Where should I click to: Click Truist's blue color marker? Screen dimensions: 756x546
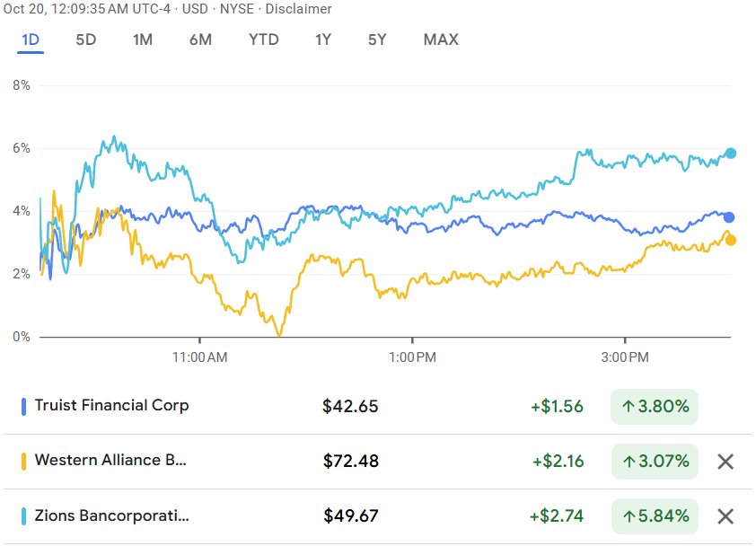coord(23,407)
